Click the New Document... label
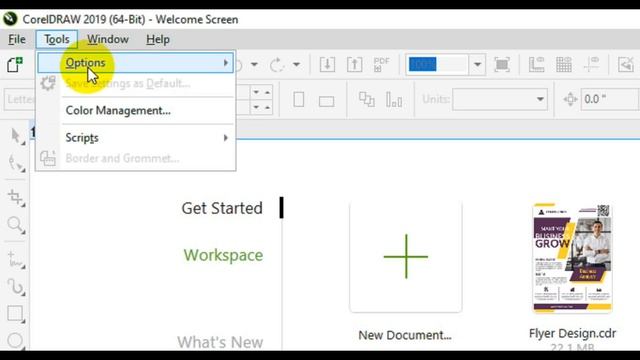640x360 pixels. [405, 335]
